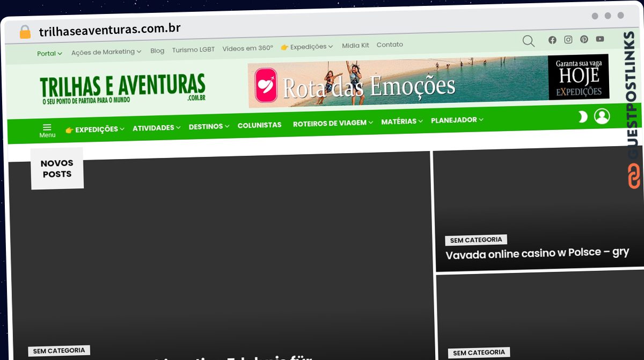The image size is (644, 360).
Task: Click SEM CATEGORIA tag above Vavada article
Action: (x=476, y=240)
